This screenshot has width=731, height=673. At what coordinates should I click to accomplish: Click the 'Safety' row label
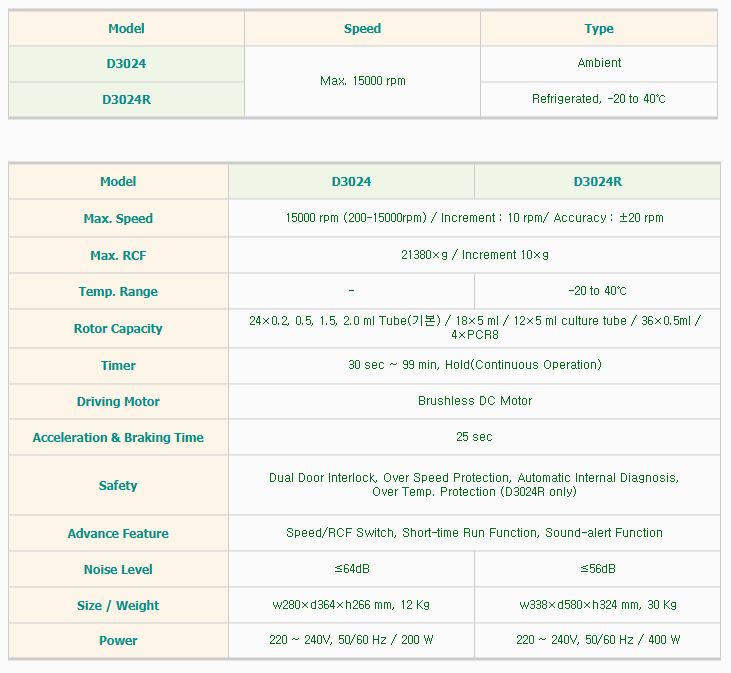(118, 485)
